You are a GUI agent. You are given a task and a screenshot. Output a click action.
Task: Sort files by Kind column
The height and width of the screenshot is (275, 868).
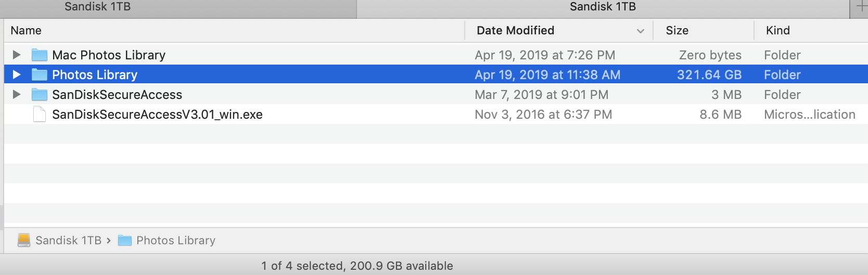777,31
